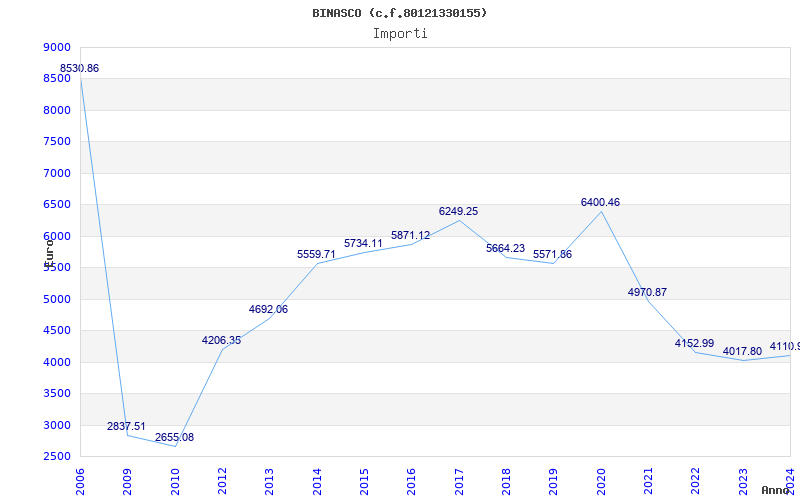
Task: Select the 4206.35 data label
Action: coord(221,340)
